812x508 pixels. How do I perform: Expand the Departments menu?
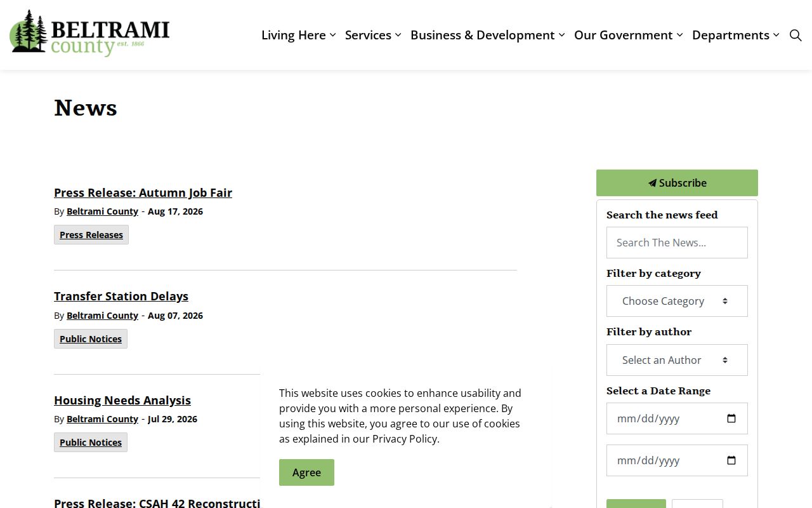point(736,35)
